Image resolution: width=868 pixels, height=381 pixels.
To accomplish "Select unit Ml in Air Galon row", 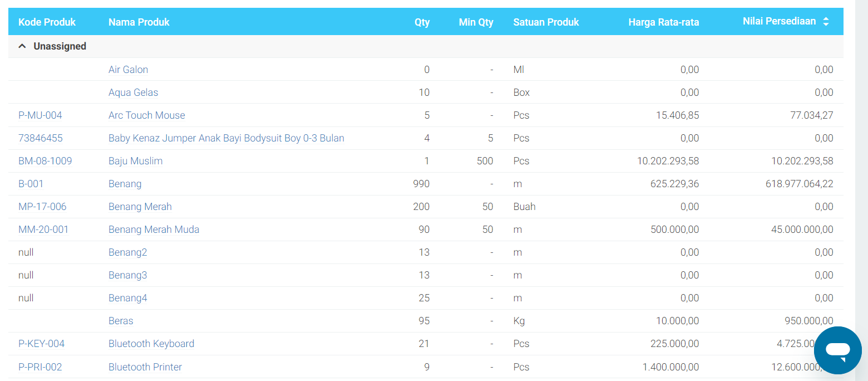I will (x=519, y=70).
